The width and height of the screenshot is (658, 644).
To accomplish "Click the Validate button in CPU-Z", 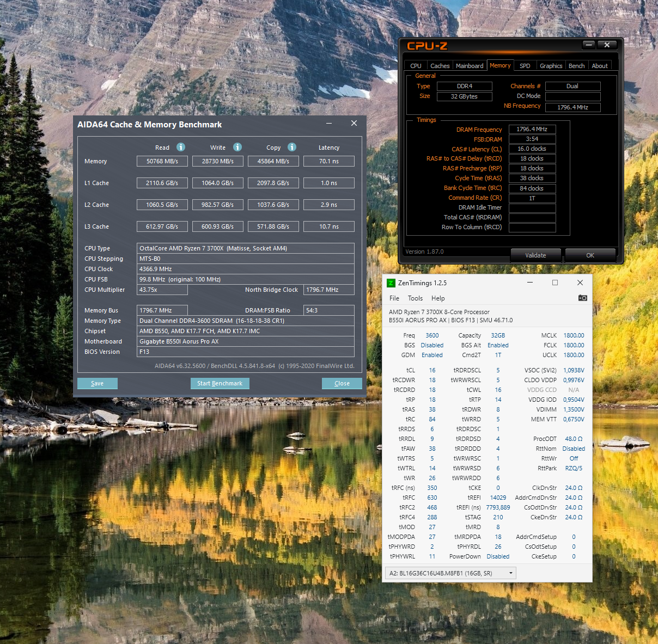I will [536, 255].
